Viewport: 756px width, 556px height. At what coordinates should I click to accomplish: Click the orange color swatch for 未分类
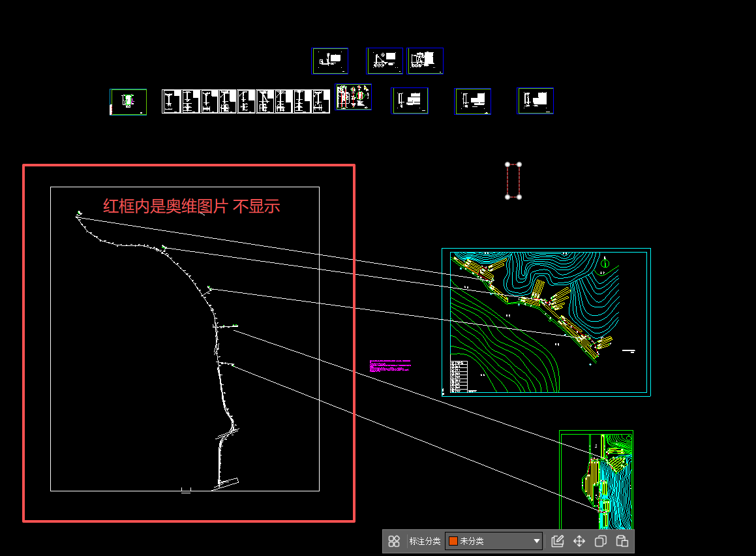453,541
